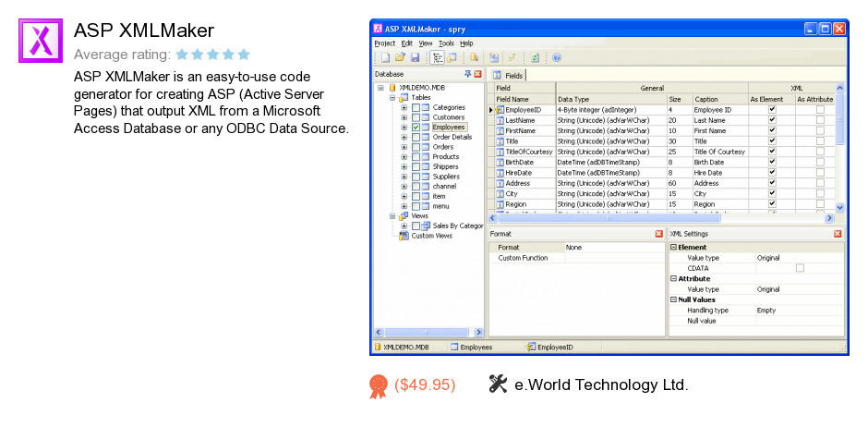This screenshot has width=868, height=427.
Task: Click the ASP XMLMaker title heading
Action: click(x=144, y=30)
